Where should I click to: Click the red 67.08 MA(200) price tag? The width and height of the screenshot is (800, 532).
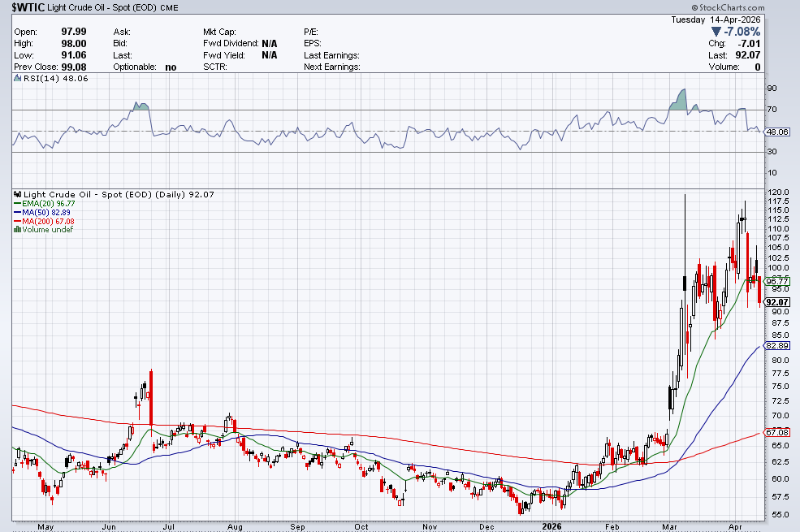777,433
